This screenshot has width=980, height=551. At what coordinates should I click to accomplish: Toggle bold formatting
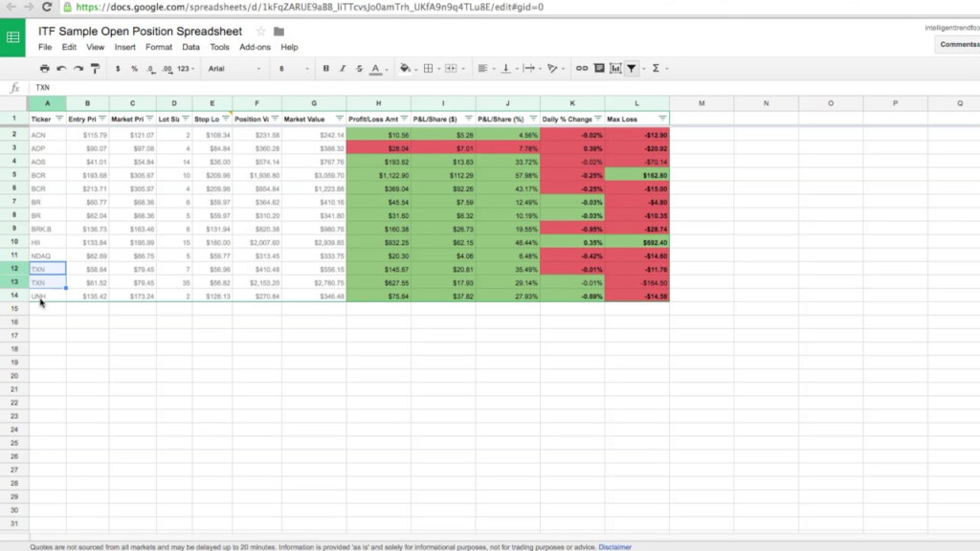[x=325, y=68]
